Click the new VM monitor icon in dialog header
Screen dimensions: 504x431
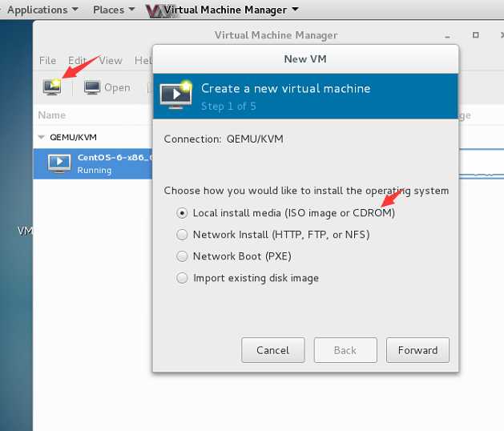point(176,95)
